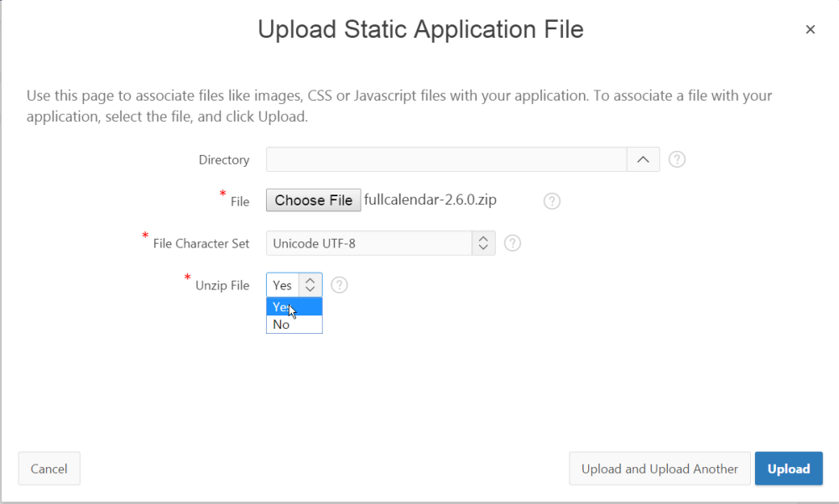Viewport: 839px width, 504px height.
Task: Click the help icon next to the File field
Action: (x=551, y=200)
